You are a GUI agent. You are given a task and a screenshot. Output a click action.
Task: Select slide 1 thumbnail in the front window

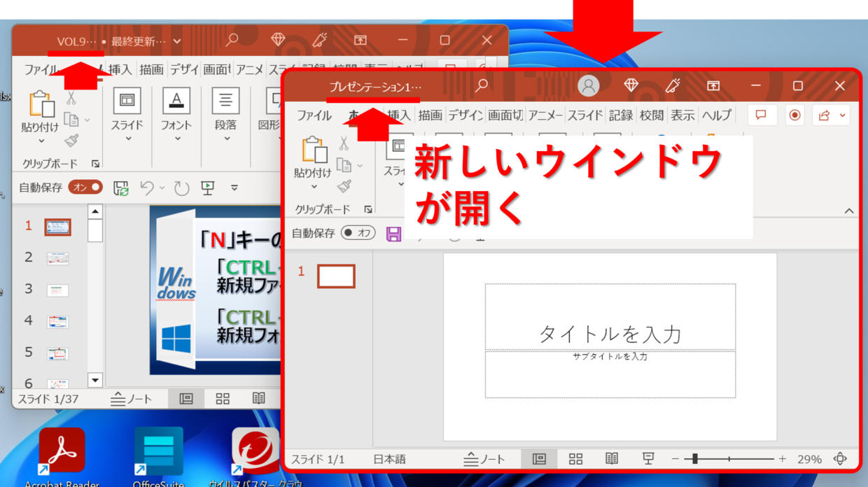(x=336, y=276)
